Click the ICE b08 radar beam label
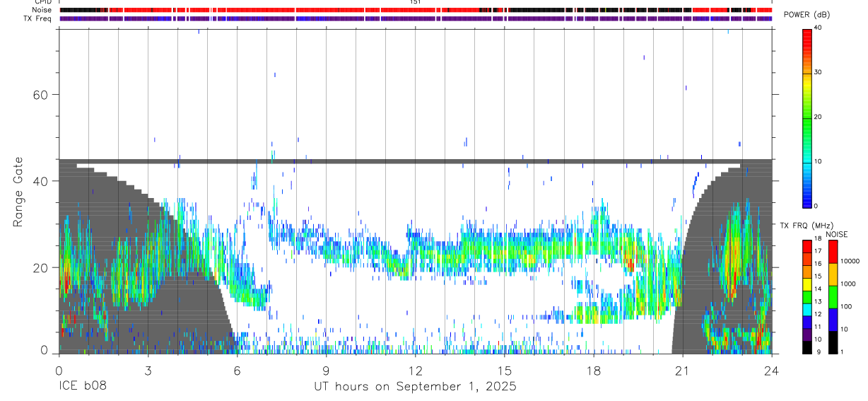The image size is (868, 401). 84,387
